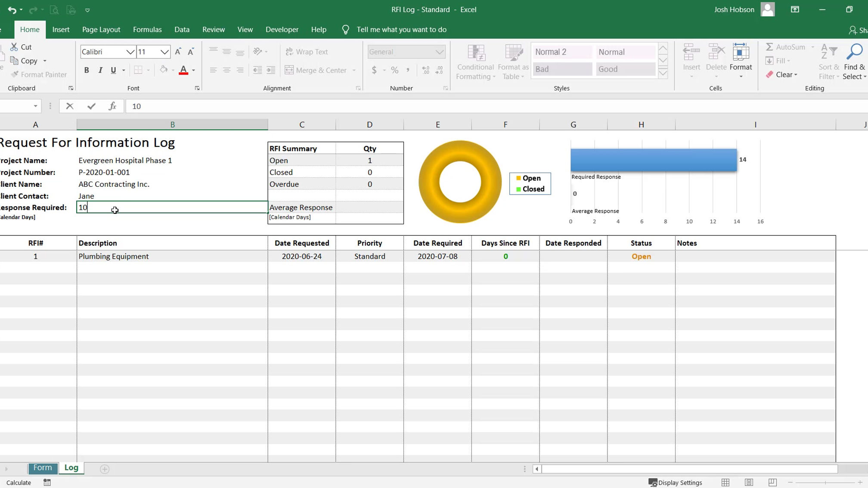Toggle Bold formatting

[87, 70]
